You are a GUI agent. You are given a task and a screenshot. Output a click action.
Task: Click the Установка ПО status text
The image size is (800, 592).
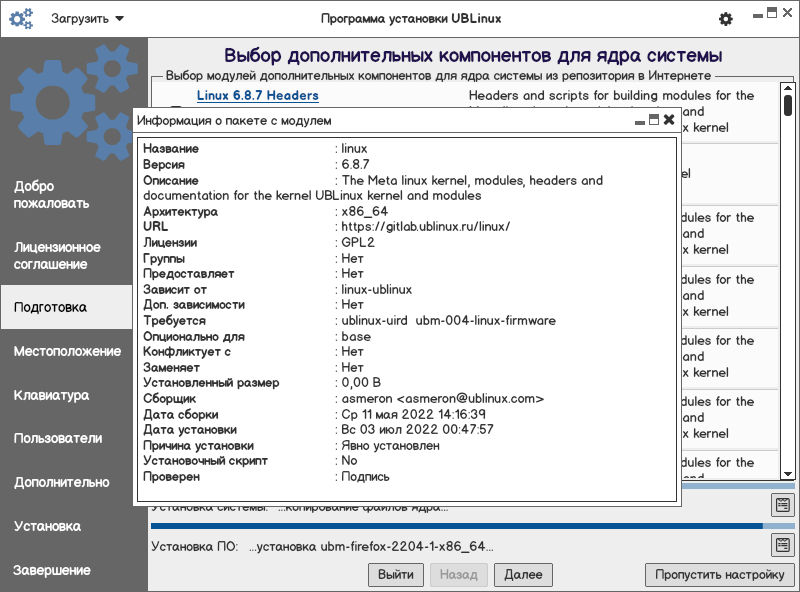pyautogui.click(x=322, y=547)
